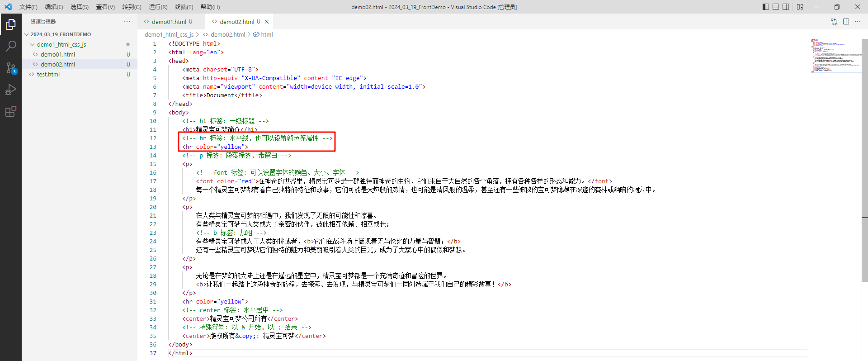Click the <html lang="en"> line

pos(196,52)
